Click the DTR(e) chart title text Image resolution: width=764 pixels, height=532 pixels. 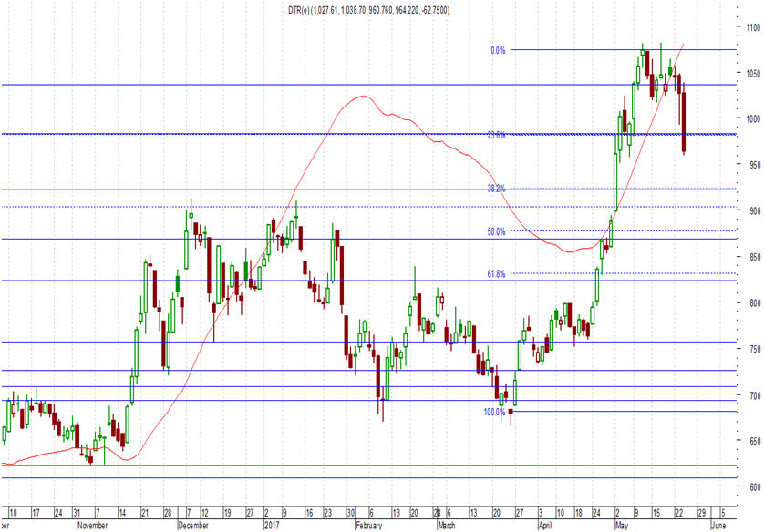pos(368,10)
